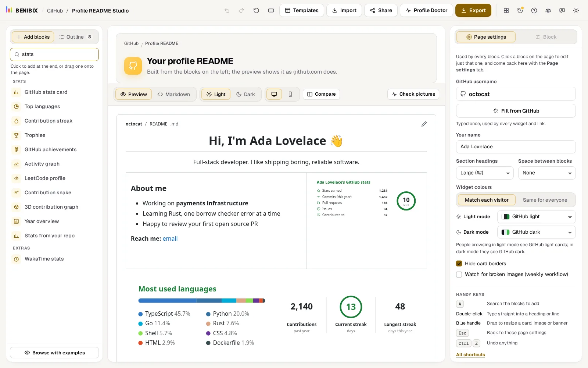Select mobile preview width
The width and height of the screenshot is (588, 368).
coord(290,94)
